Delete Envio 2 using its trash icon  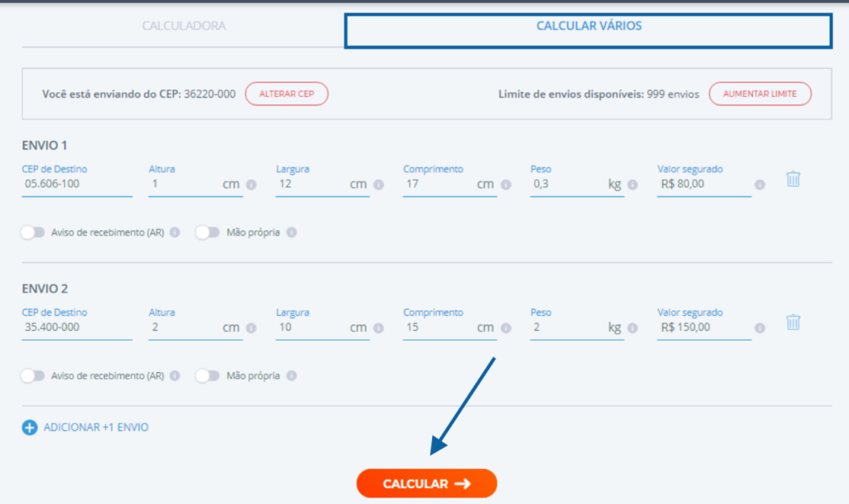pos(793,322)
